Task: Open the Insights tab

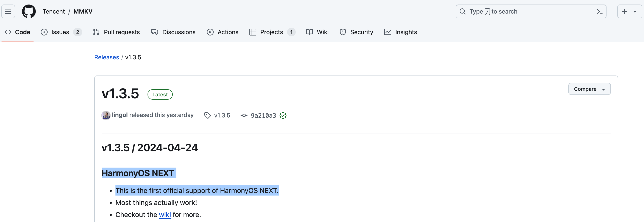Action: click(x=400, y=32)
